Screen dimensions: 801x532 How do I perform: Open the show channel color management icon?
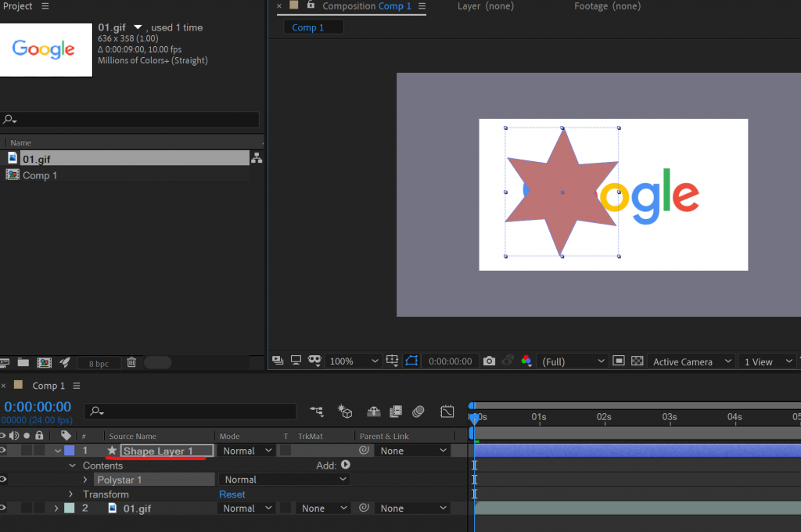(526, 361)
